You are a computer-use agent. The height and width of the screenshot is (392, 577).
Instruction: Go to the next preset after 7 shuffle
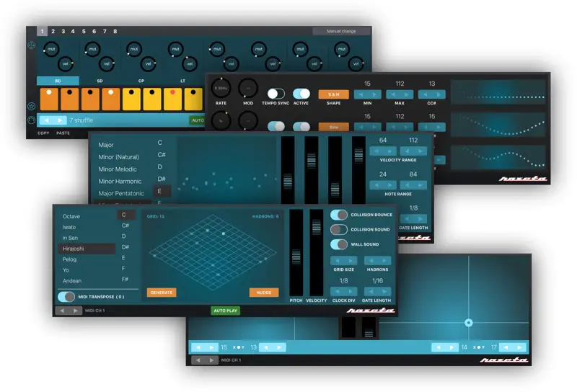[60, 120]
